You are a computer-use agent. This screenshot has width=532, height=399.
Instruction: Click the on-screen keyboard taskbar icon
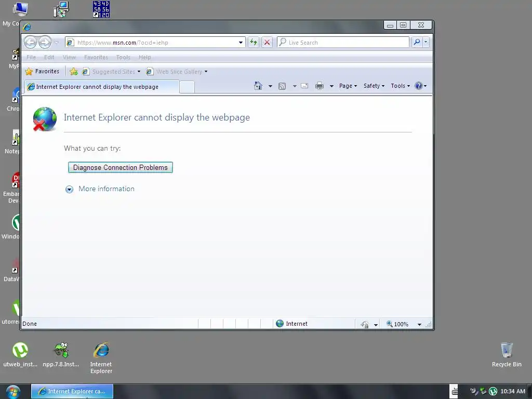[x=454, y=391]
